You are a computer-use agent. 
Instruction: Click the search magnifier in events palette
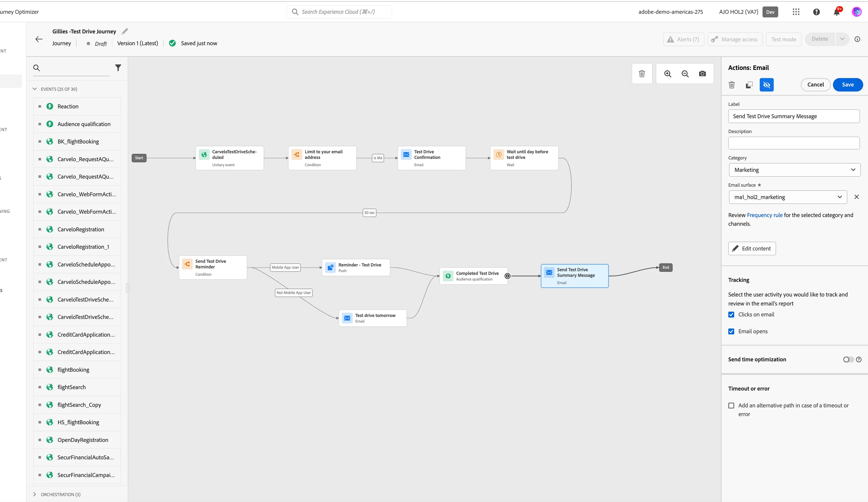tap(36, 68)
